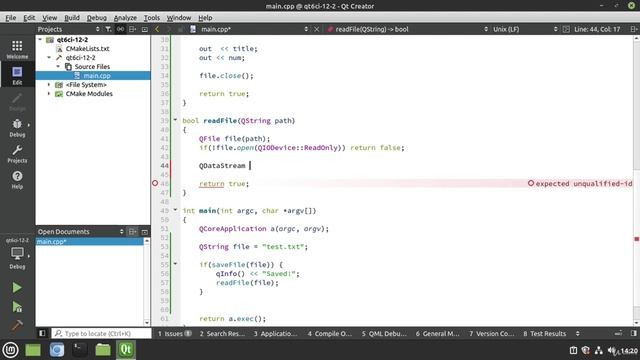This screenshot has height=360, width=640.
Task: Toggle the right sidebar visibility
Action: point(633,333)
